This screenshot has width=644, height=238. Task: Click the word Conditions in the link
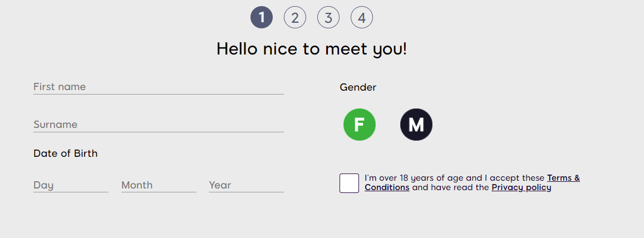(x=387, y=187)
